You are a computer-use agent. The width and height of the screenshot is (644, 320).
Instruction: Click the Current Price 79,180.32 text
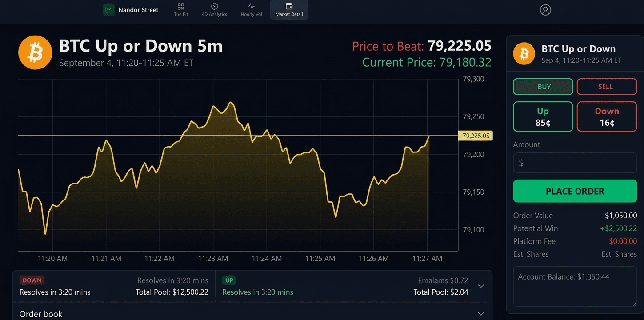[427, 62]
